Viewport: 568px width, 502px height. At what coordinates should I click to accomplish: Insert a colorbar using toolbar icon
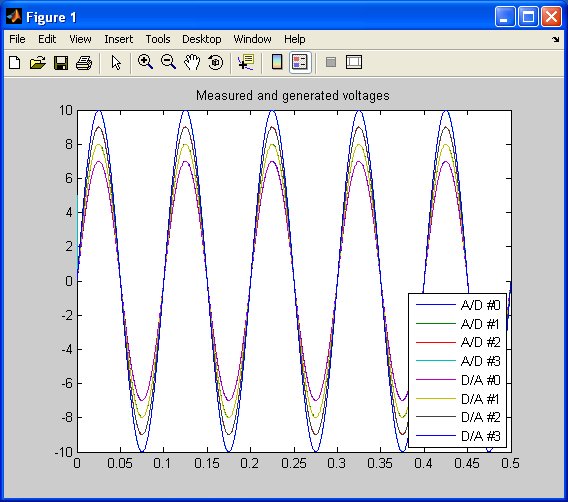[x=277, y=62]
